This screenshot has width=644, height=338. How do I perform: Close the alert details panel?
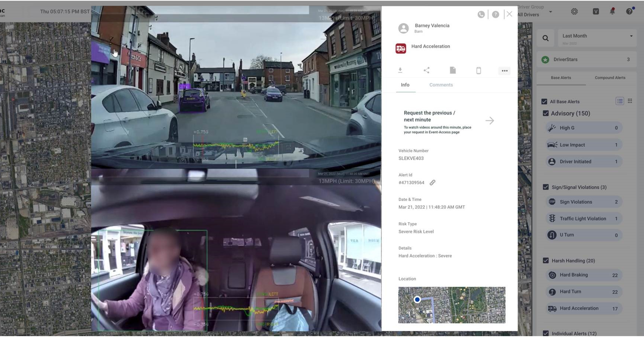(x=509, y=14)
